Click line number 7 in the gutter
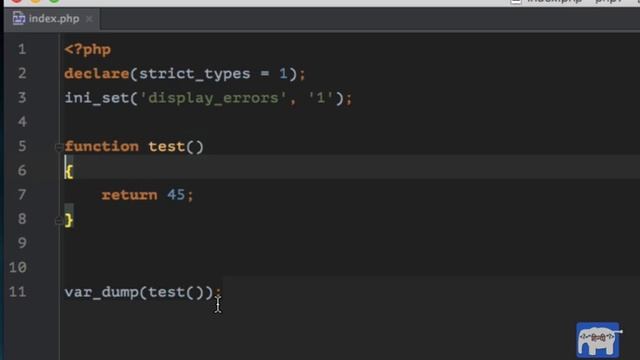 [x=22, y=195]
